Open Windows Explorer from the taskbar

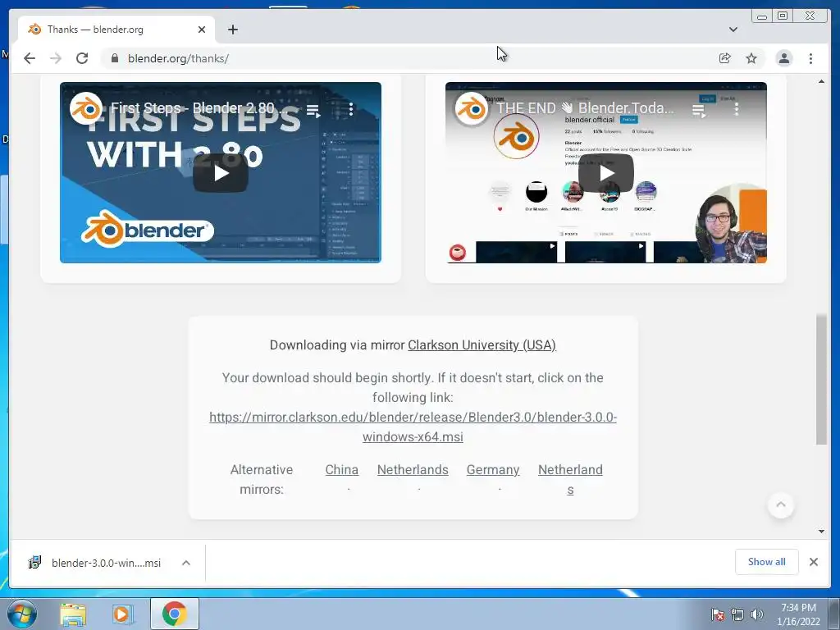(x=73, y=614)
